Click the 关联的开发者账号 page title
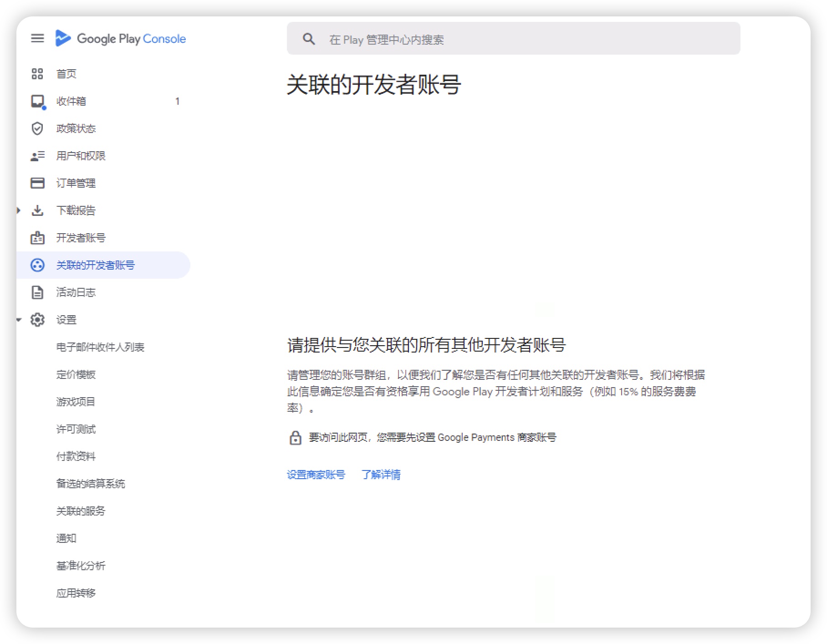This screenshot has width=827, height=644. 374,85
